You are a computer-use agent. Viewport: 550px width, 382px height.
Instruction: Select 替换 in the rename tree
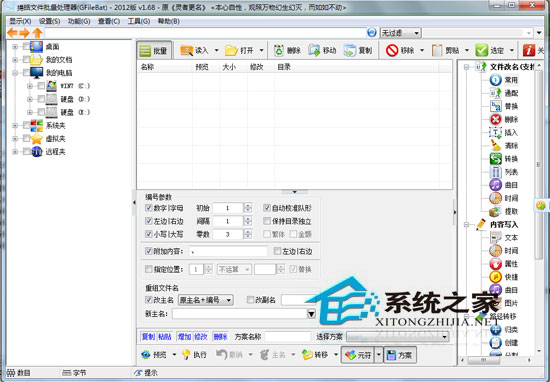(503, 106)
